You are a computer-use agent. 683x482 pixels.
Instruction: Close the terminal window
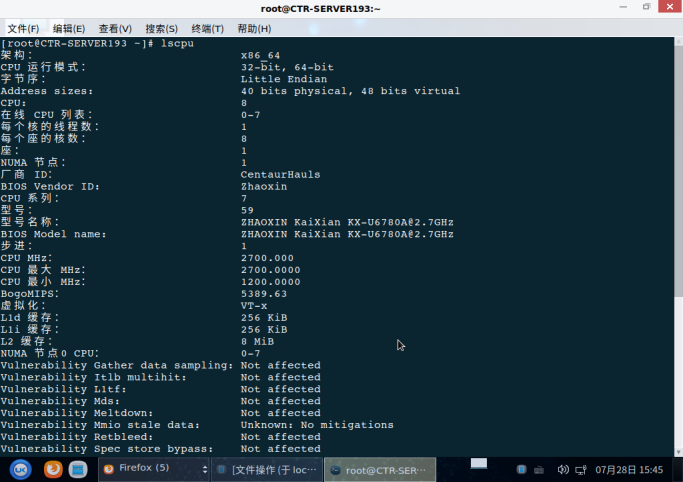pos(670,7)
